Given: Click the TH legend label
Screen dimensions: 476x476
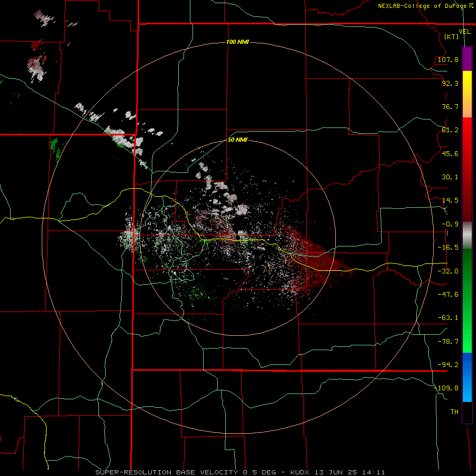Looking at the screenshot, I should coord(454,412).
